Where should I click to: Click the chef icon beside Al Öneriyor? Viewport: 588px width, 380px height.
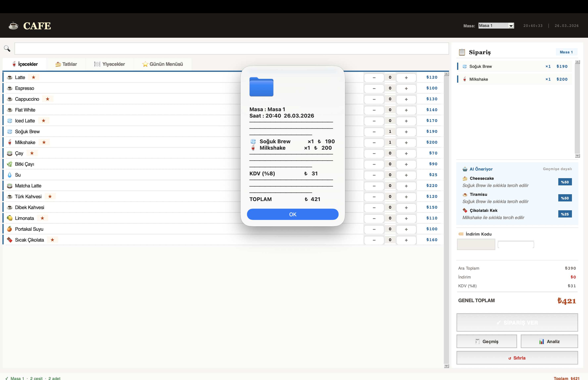pyautogui.click(x=465, y=169)
